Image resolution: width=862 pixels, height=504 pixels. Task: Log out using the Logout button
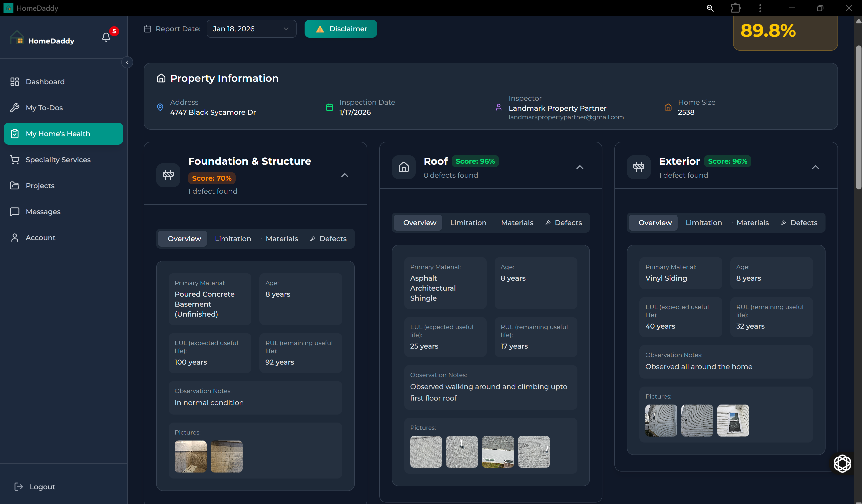tap(34, 487)
